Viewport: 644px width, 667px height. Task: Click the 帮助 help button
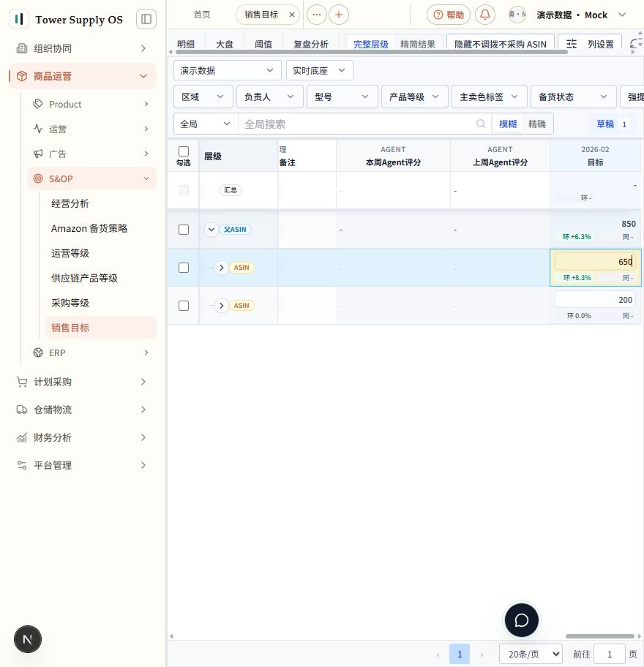(448, 15)
